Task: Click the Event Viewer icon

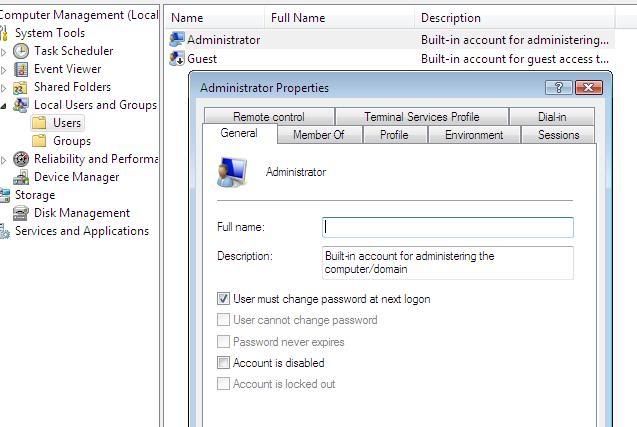Action: (x=21, y=69)
